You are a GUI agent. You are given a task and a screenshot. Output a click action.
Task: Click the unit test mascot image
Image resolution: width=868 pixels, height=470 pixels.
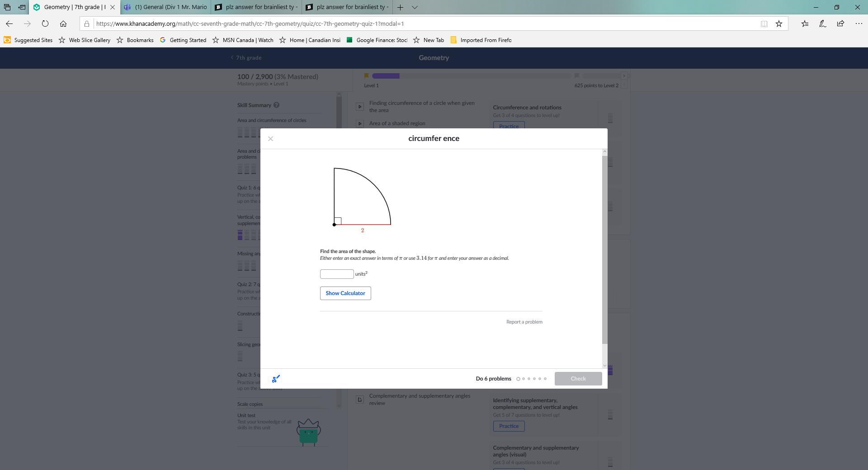coord(309,432)
